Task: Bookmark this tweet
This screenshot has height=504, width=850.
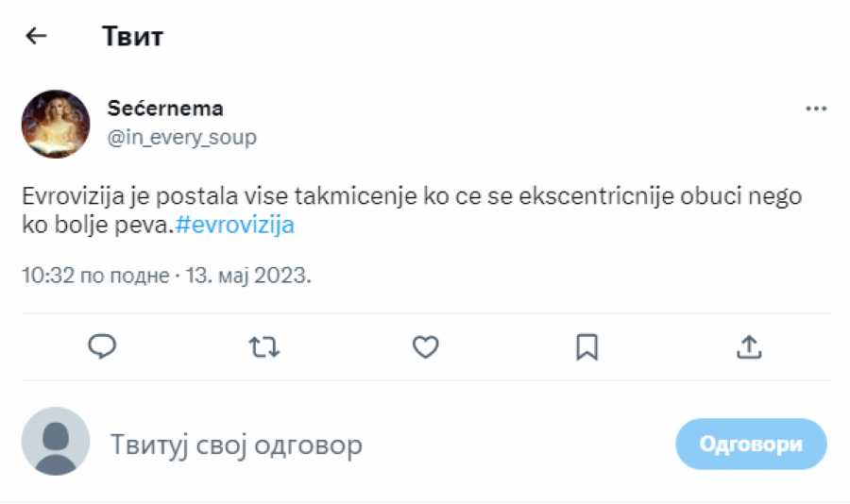Action: coord(586,346)
